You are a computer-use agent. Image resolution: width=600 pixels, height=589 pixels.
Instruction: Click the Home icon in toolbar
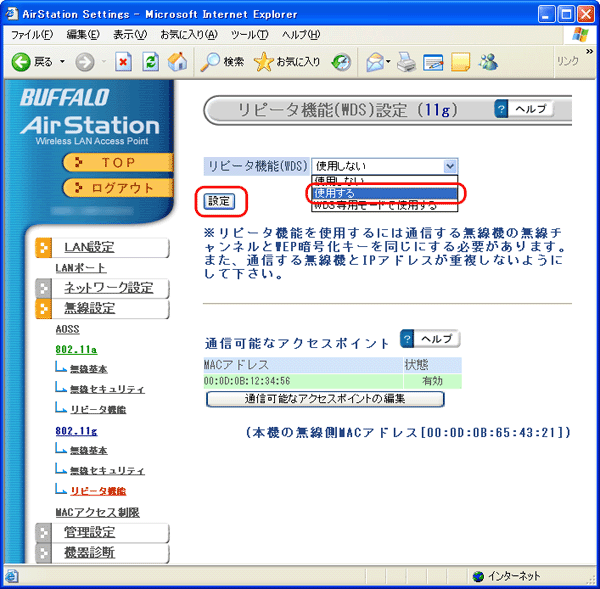tap(177, 62)
